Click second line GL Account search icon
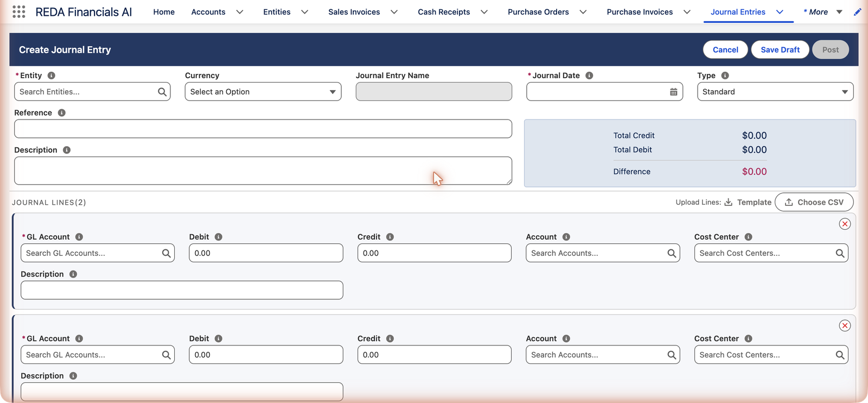The height and width of the screenshot is (403, 868). pyautogui.click(x=166, y=355)
